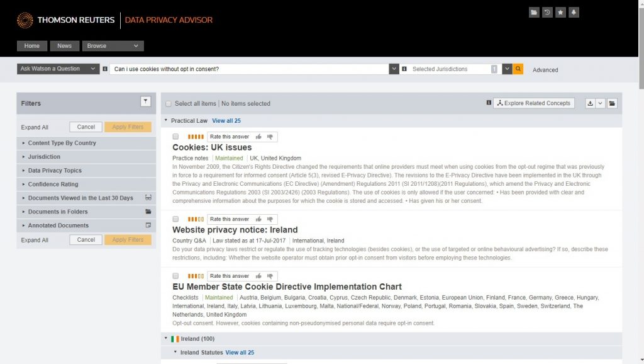Click the Thomson Reuters logo
Viewport: 644px width, 364px height.
(65, 20)
